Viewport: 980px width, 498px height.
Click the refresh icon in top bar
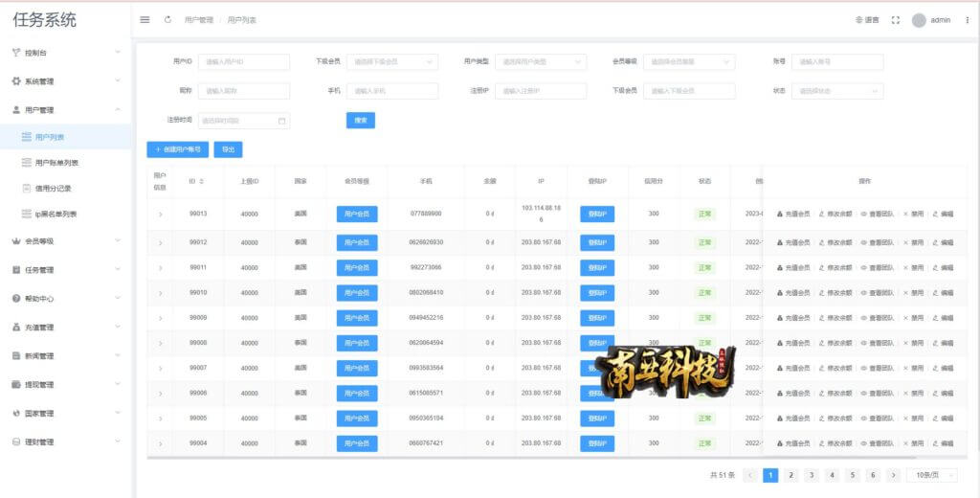(x=167, y=20)
